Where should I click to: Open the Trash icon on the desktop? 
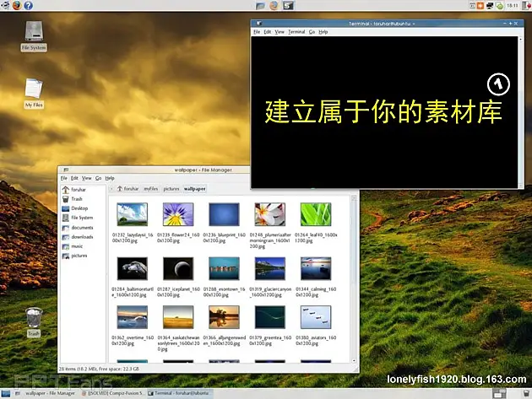[33, 321]
